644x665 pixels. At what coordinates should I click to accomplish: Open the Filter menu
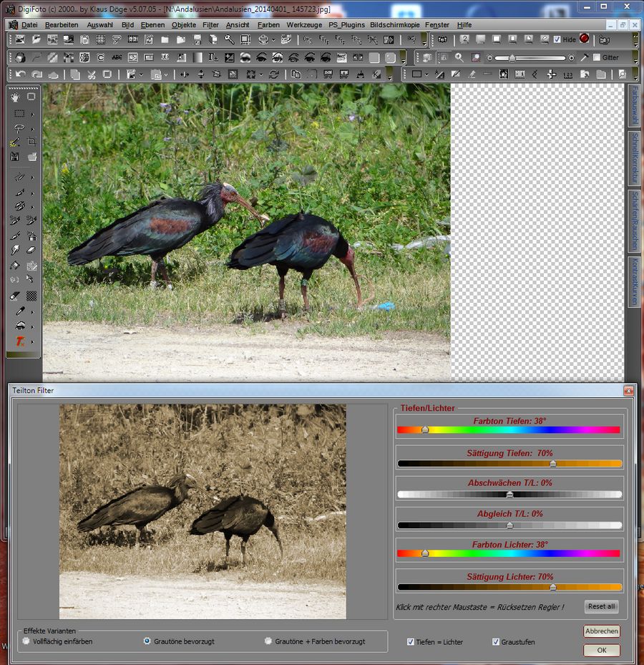click(210, 24)
